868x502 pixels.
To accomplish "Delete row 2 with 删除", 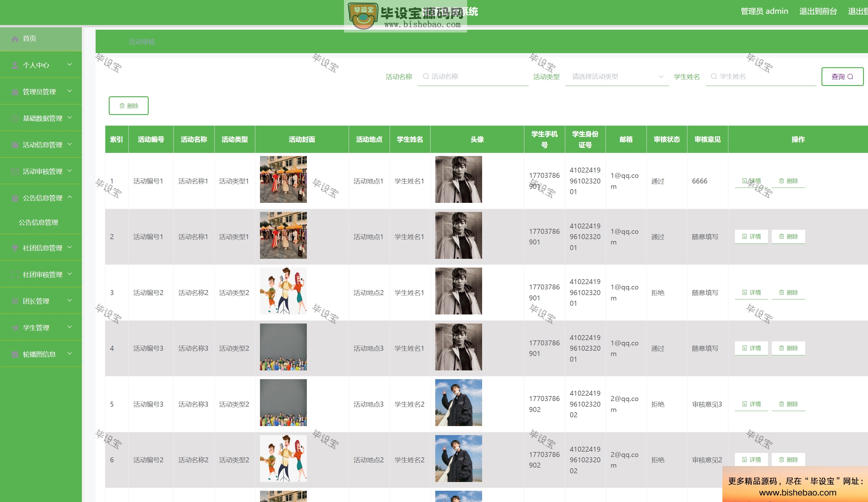I will [x=788, y=237].
